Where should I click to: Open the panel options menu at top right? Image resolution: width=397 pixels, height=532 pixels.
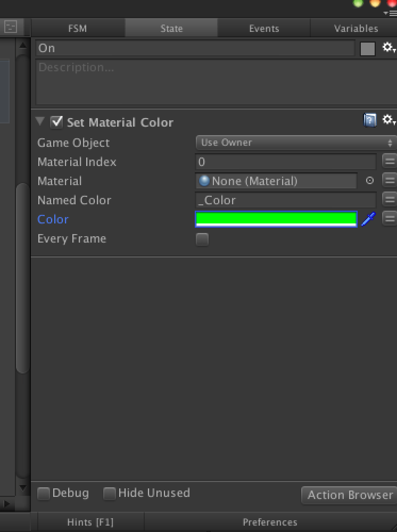coord(390,13)
